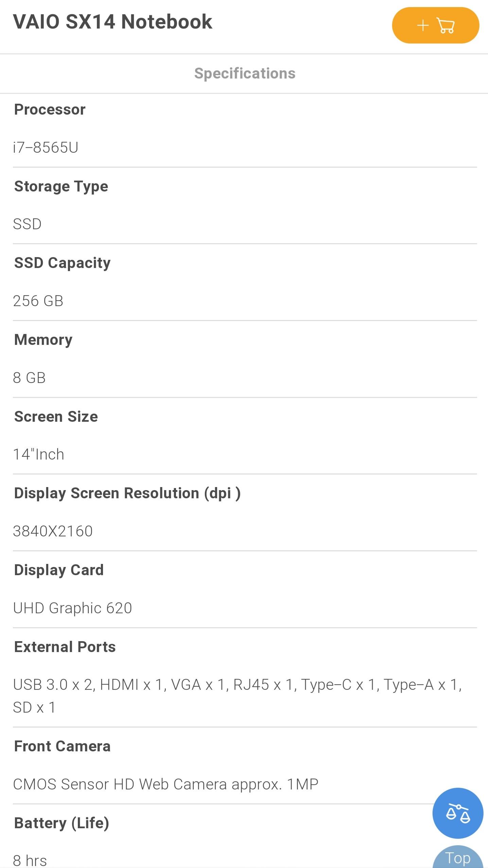The width and height of the screenshot is (488, 868).
Task: Open the blue compare scales icon
Action: point(458,813)
